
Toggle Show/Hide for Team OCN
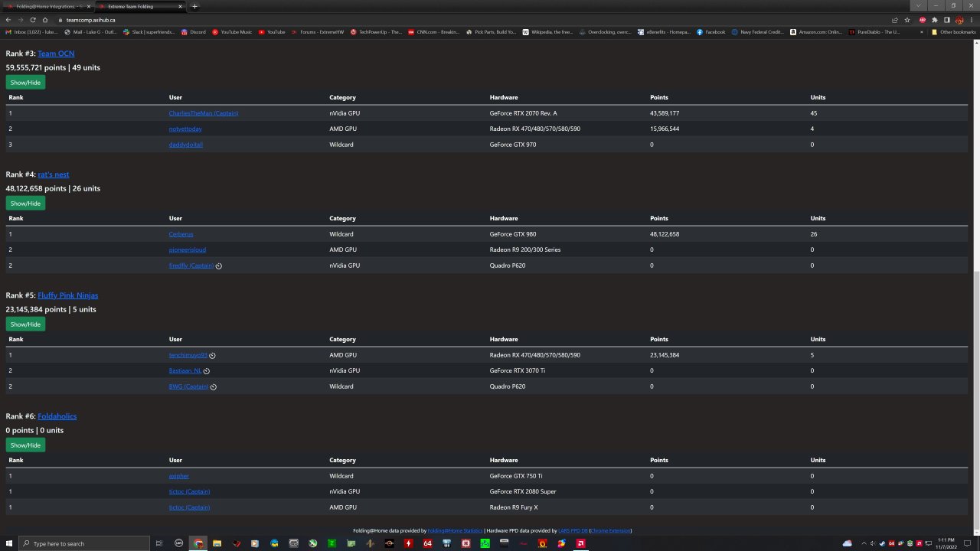[25, 83]
